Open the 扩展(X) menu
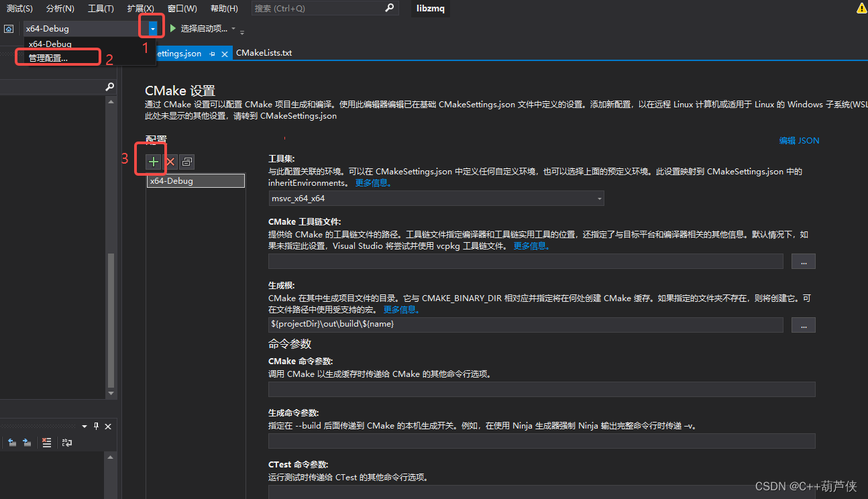Viewport: 868px width, 499px height. (140, 9)
